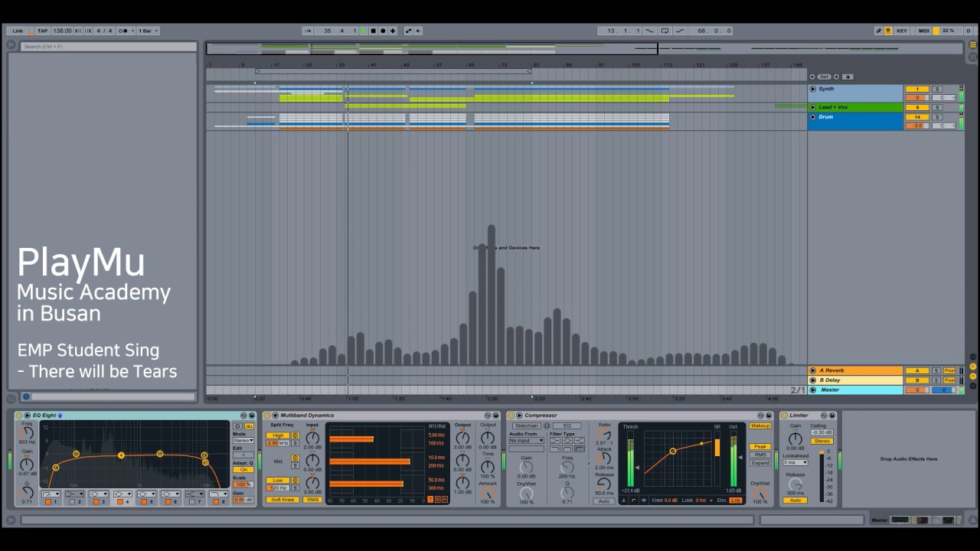Toggle computer MIDI keyboard icon

click(888, 31)
